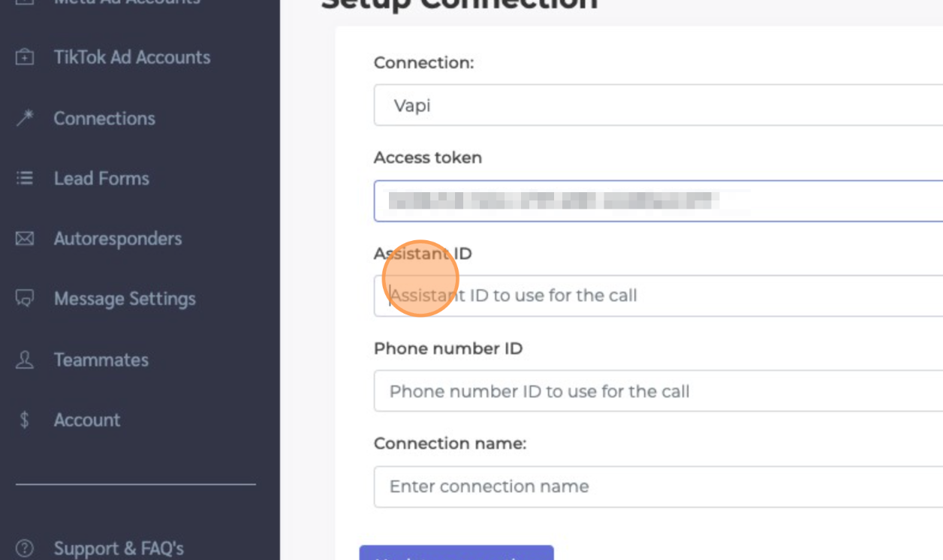Click the Teammates person icon

(x=25, y=360)
